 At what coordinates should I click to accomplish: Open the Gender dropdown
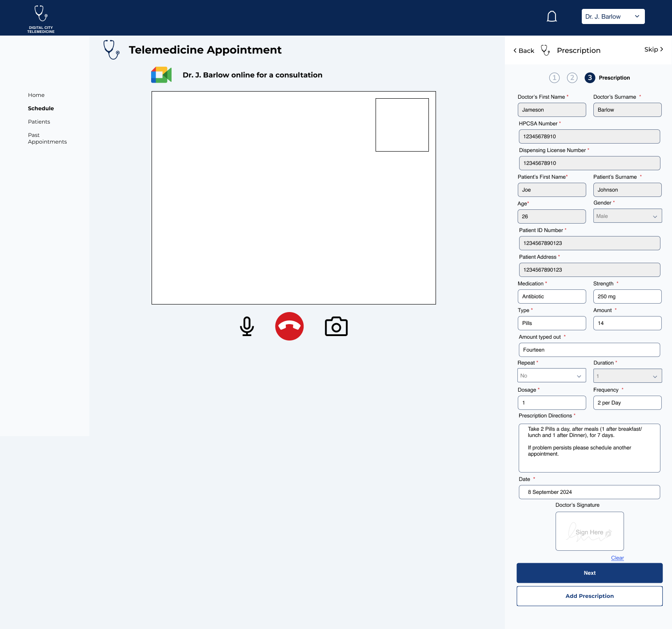(627, 216)
